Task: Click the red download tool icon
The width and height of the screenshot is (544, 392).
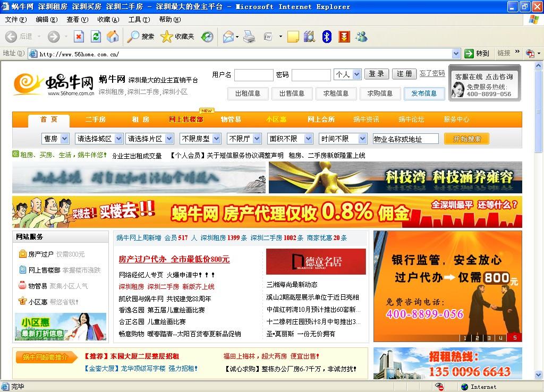Action: pyautogui.click(x=344, y=37)
